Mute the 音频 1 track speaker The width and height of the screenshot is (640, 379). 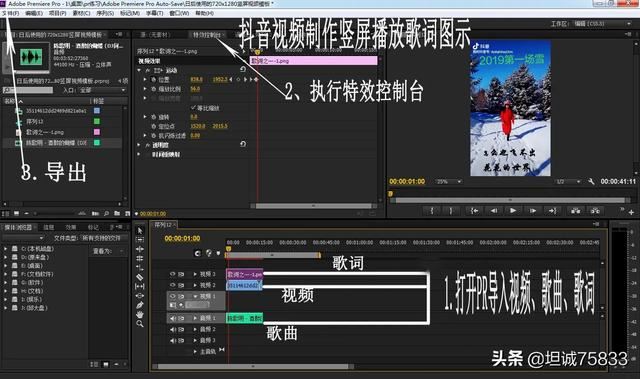[173, 318]
